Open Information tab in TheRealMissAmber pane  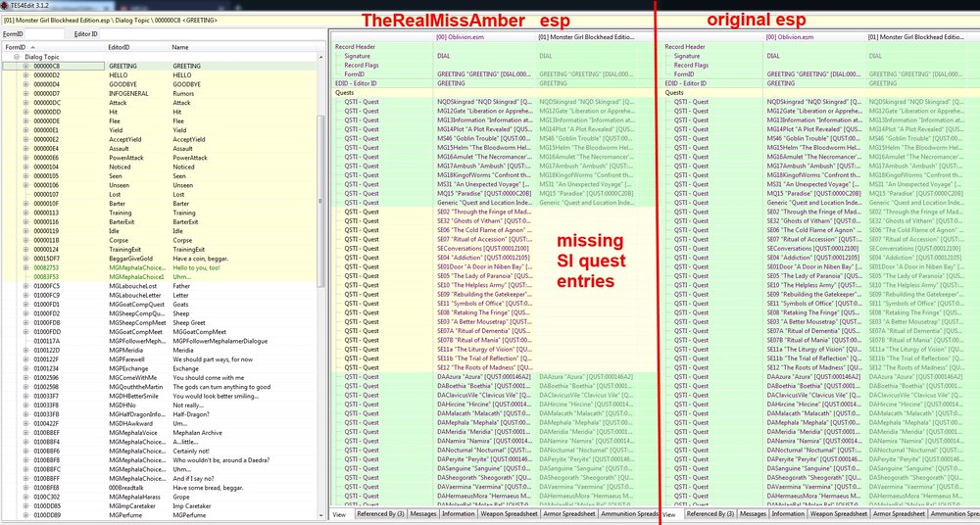click(458, 514)
